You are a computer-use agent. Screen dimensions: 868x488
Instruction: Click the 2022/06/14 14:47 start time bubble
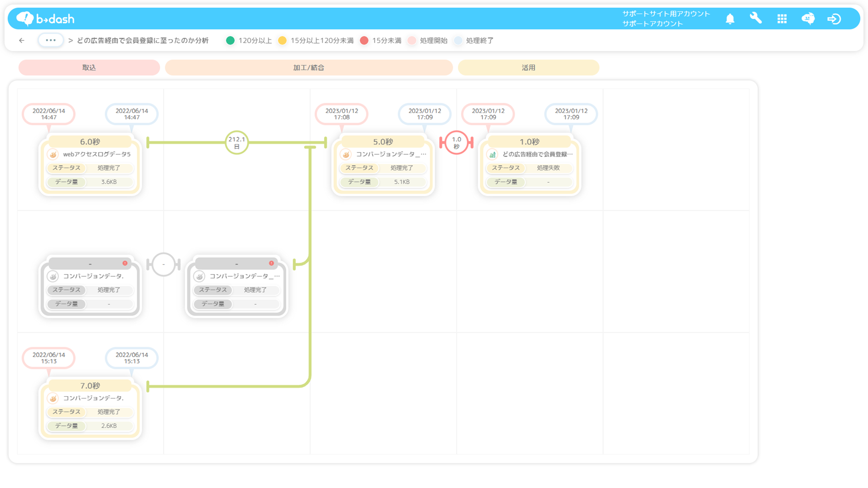49,114
